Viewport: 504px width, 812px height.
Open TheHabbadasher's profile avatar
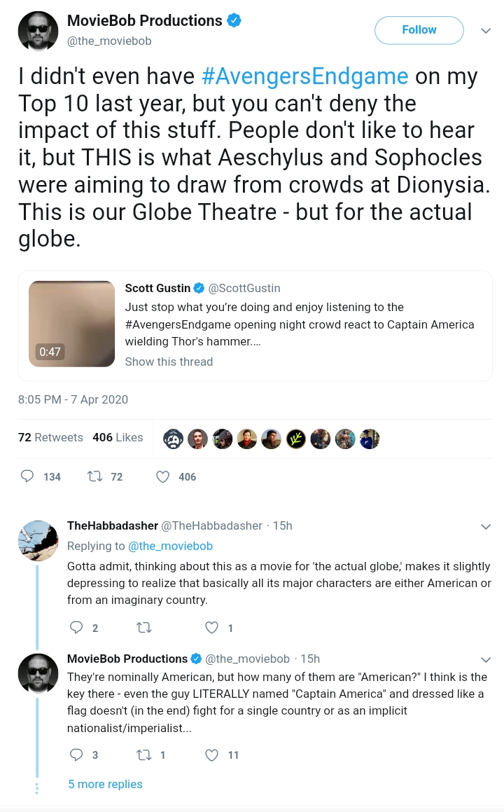(38, 541)
